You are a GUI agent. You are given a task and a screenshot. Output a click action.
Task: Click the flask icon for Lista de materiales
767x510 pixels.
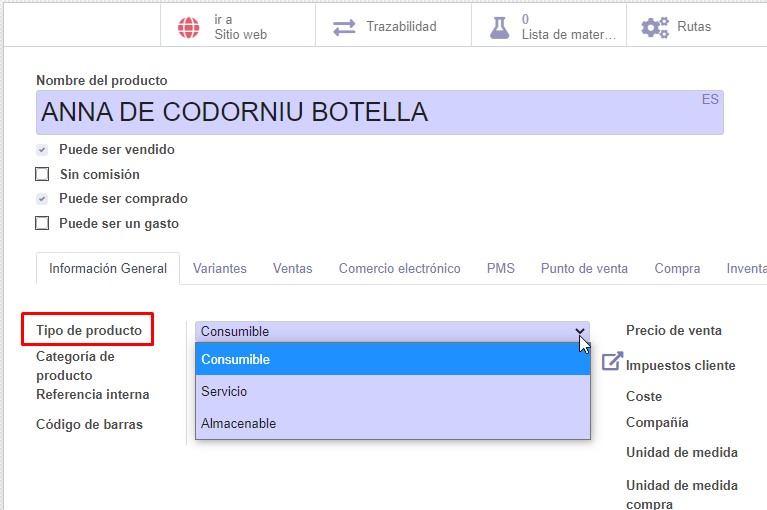click(x=499, y=27)
